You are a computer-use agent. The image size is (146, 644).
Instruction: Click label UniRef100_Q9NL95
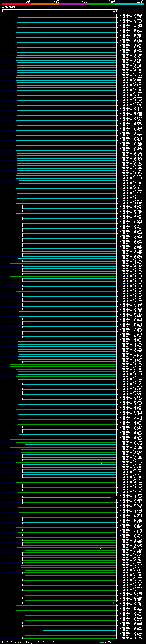click(131, 208)
